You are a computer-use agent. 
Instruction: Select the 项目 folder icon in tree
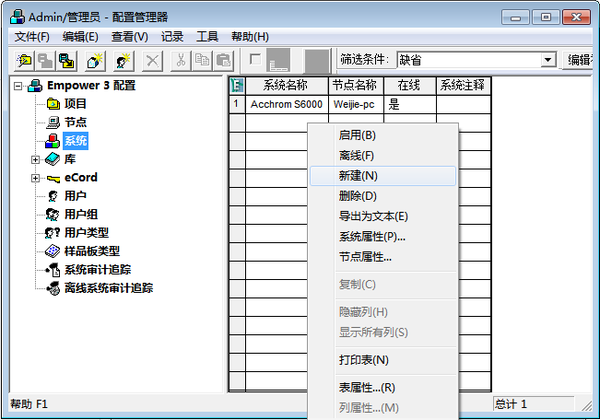point(54,104)
